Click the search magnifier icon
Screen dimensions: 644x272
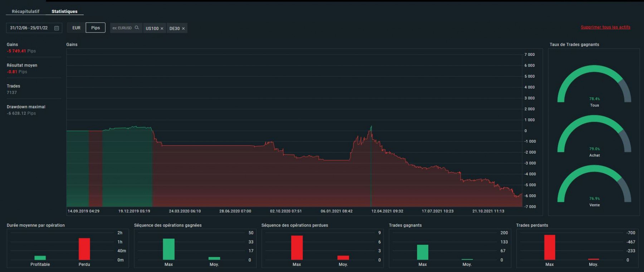pyautogui.click(x=137, y=28)
